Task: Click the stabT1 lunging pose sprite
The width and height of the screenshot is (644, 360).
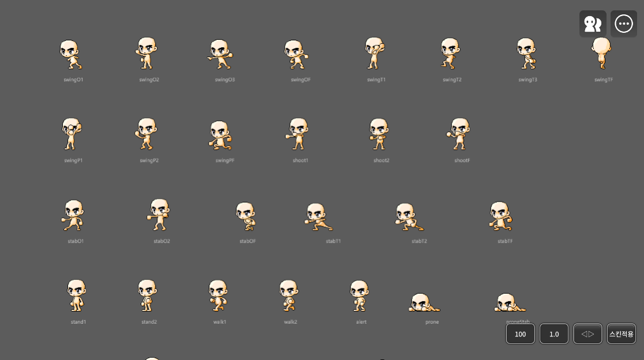Action: [x=318, y=217]
